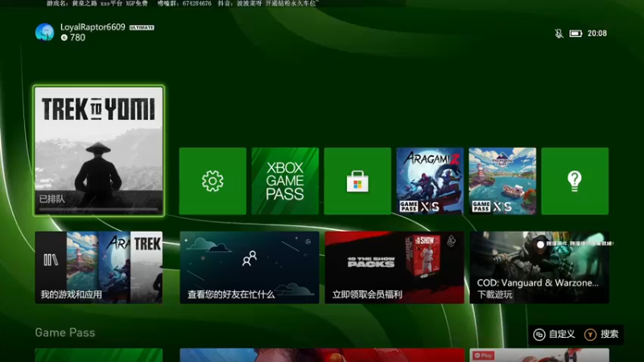Viewport: 644px width, 362px height.
Task: Click the controller battery status icon
Action: [576, 33]
